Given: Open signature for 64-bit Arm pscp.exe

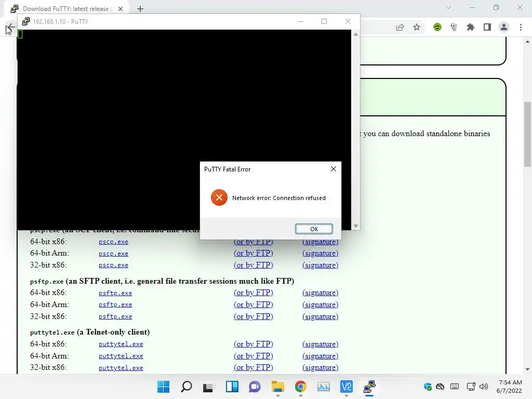Looking at the screenshot, I should click(x=320, y=253).
